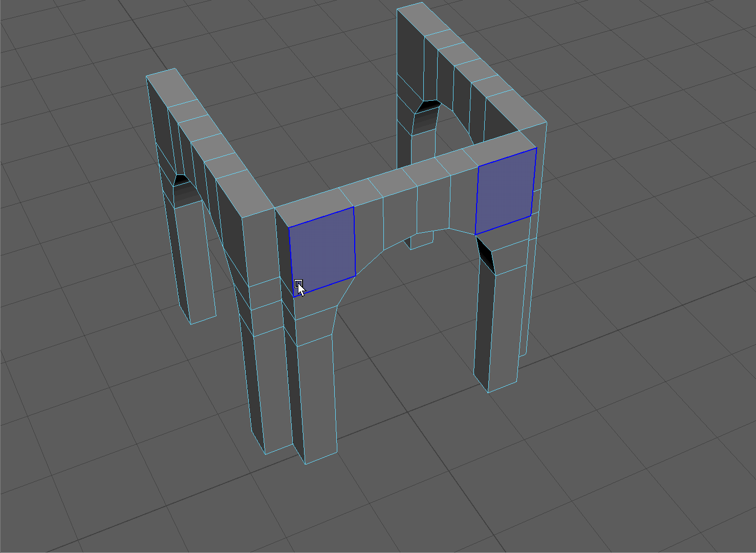
Task: Click the small pillar visible through the front arch
Action: (x=421, y=240)
